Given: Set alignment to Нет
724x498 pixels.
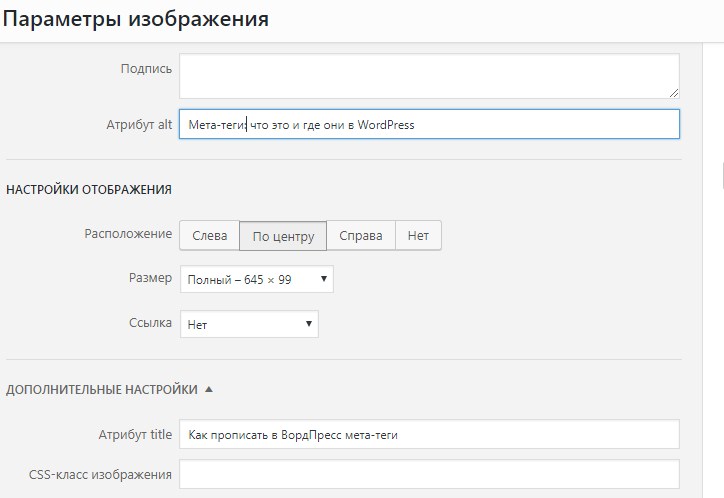Looking at the screenshot, I should (x=418, y=235).
